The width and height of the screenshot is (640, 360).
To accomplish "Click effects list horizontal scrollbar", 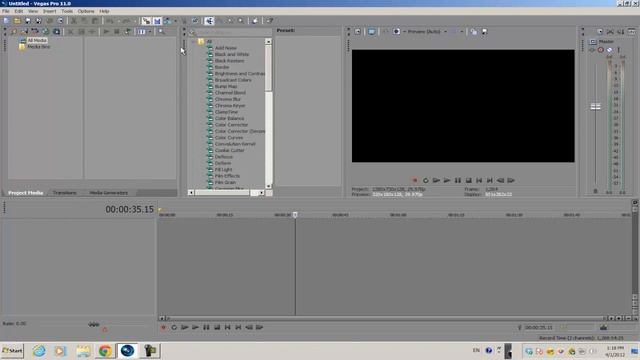I will (x=226, y=193).
